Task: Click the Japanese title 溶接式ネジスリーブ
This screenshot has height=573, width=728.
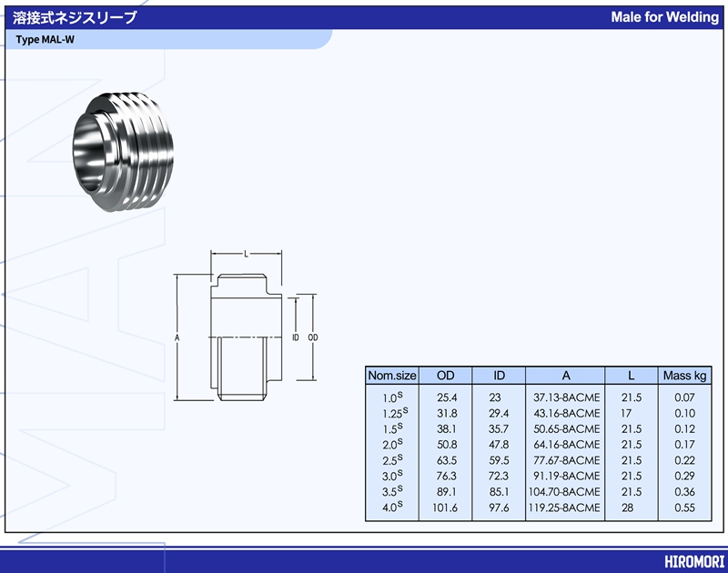Action: 76,17
